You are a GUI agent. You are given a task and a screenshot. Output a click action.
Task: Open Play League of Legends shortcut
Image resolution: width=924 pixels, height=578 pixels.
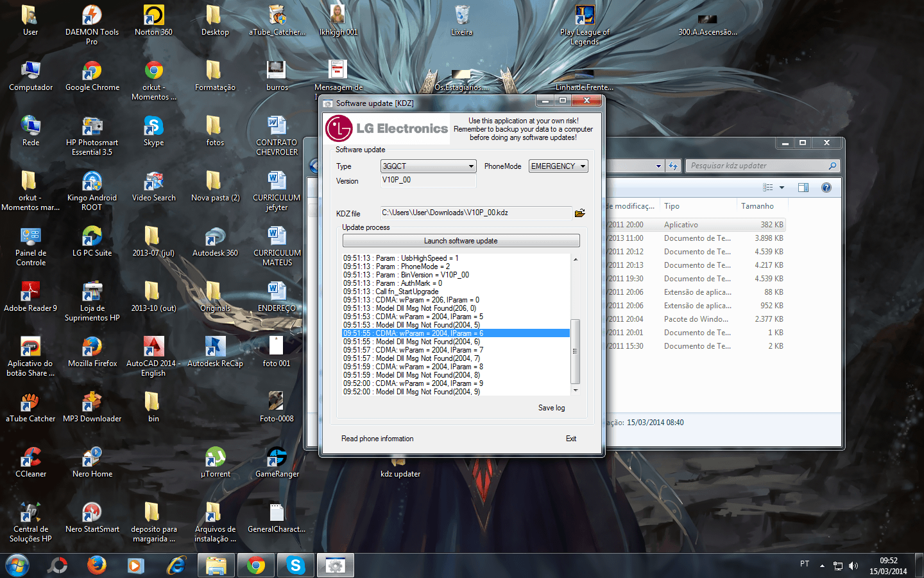(585, 24)
